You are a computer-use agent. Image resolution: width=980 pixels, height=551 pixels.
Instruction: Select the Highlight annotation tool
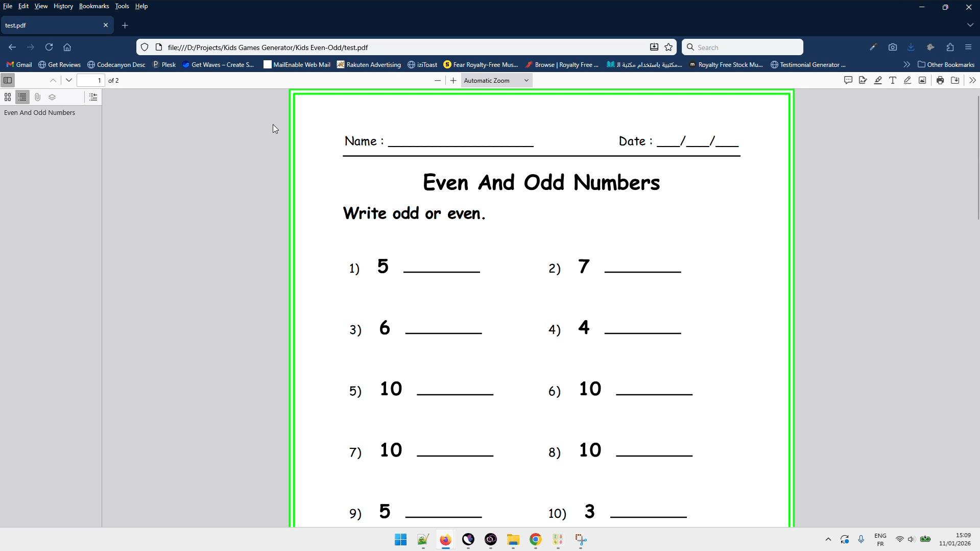click(x=878, y=80)
